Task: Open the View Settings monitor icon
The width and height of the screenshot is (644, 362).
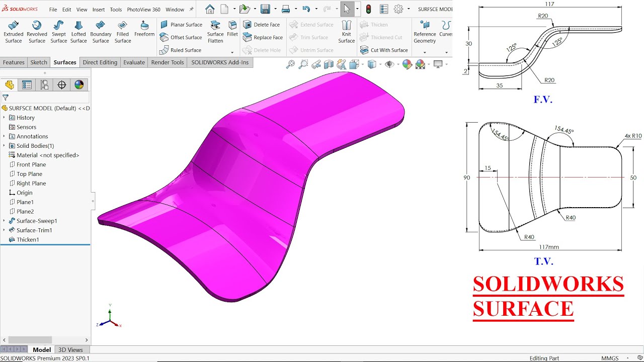Action: click(438, 64)
